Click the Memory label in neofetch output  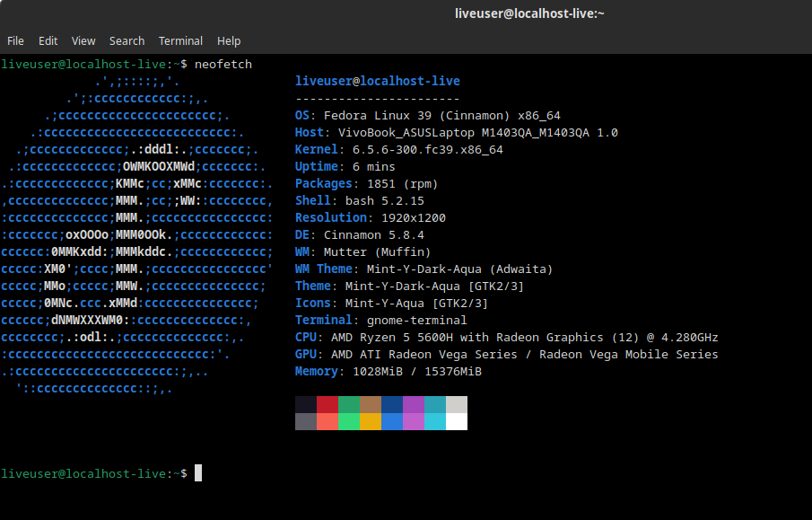[x=319, y=372]
